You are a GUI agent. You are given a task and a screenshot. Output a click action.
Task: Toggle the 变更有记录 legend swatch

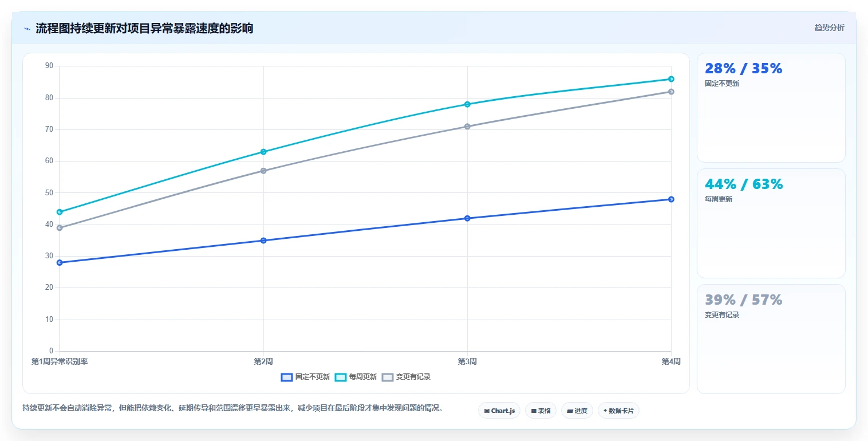pos(388,377)
